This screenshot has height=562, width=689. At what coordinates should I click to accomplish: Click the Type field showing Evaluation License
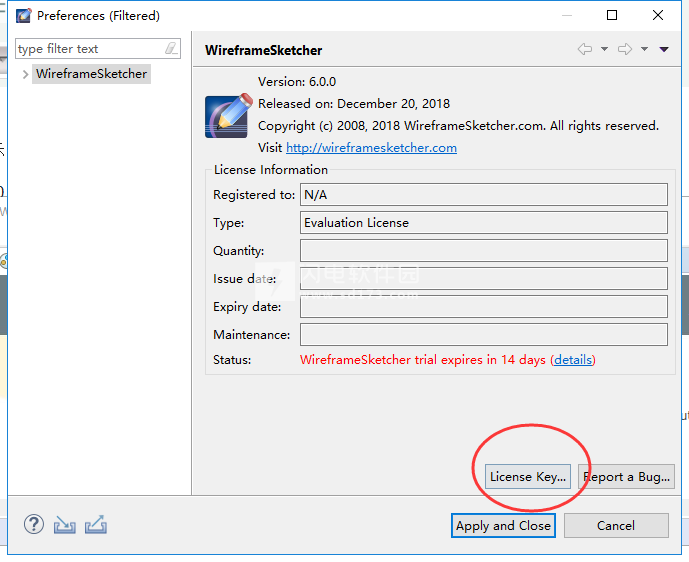(x=484, y=223)
